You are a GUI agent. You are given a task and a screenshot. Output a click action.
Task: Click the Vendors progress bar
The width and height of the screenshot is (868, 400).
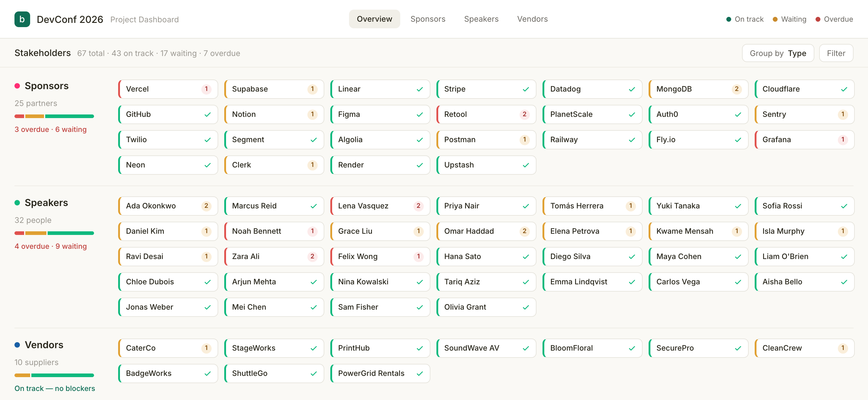click(54, 375)
